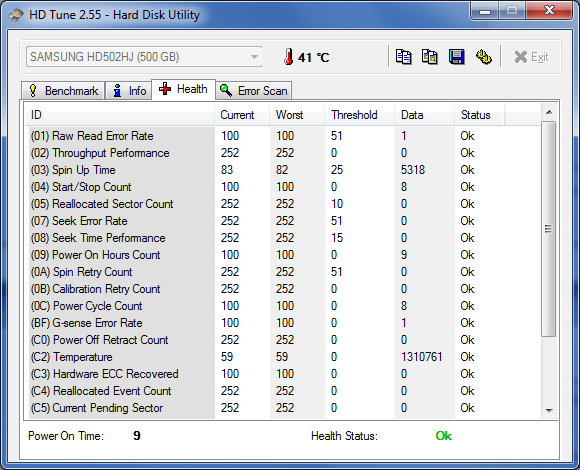
Task: Open the SAMSUNG HD502HJ drive dropdown
Action: pos(144,57)
